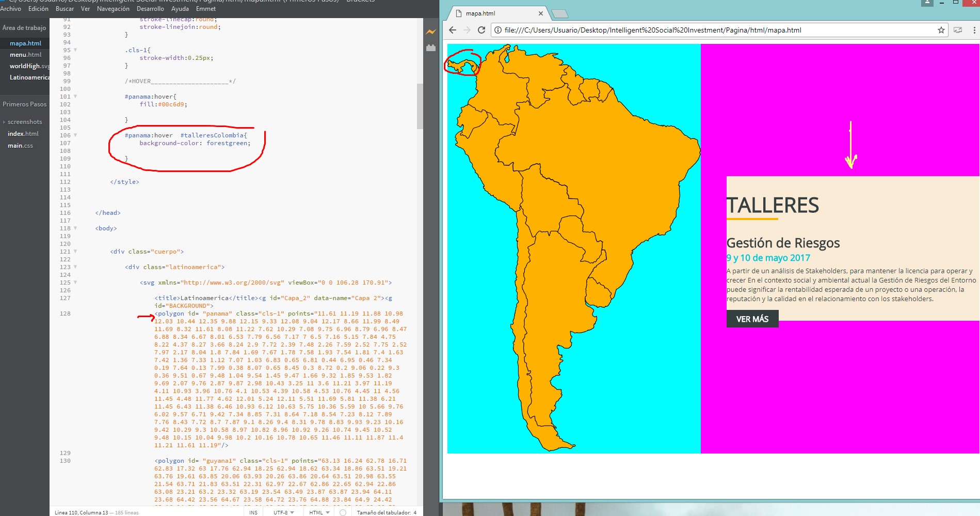This screenshot has width=980, height=516.
Task: Open the Desarrollo menu
Action: point(150,9)
